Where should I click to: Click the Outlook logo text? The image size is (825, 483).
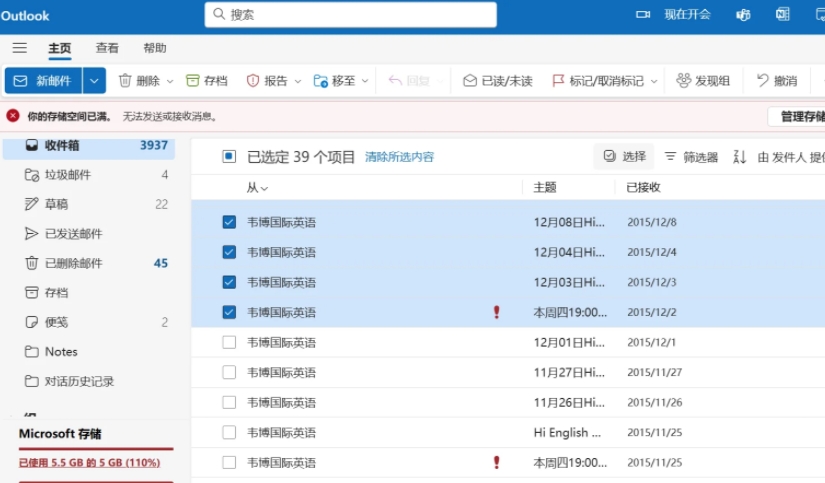pyautogui.click(x=25, y=16)
